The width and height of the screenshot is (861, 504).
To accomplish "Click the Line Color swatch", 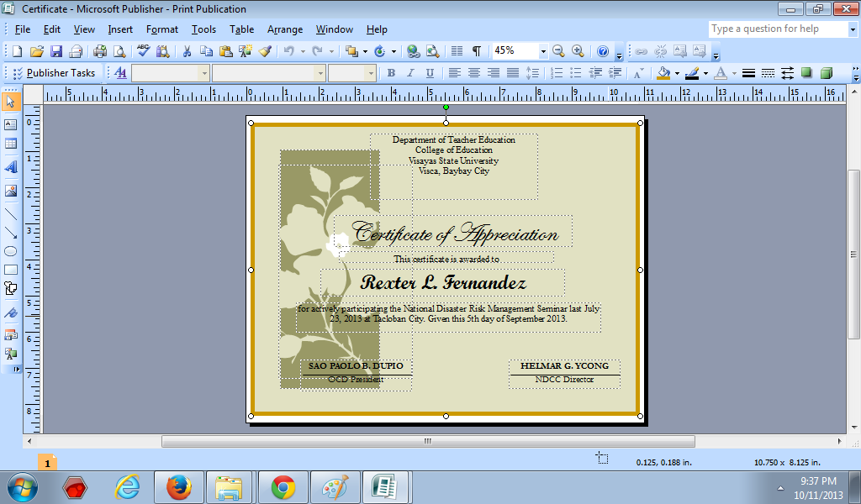I will coord(692,73).
